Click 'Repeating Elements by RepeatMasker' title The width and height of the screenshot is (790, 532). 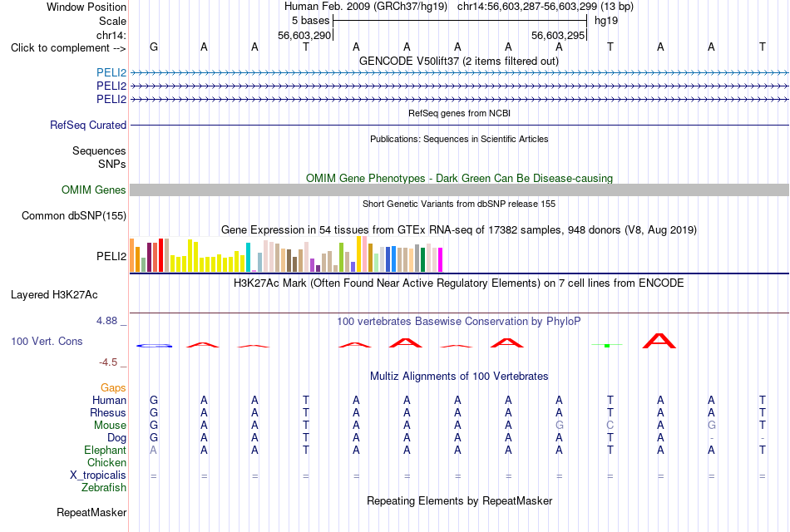tap(459, 500)
